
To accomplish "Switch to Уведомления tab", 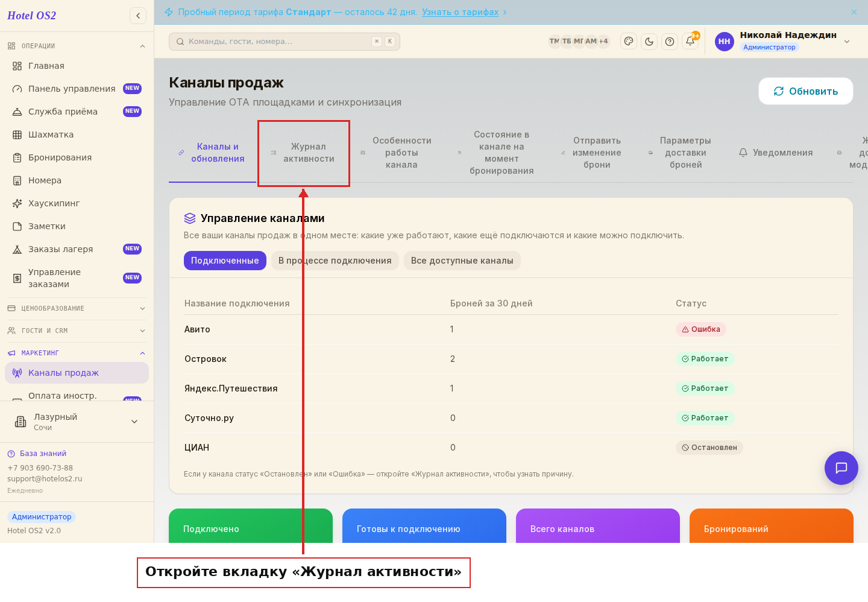I will (776, 153).
